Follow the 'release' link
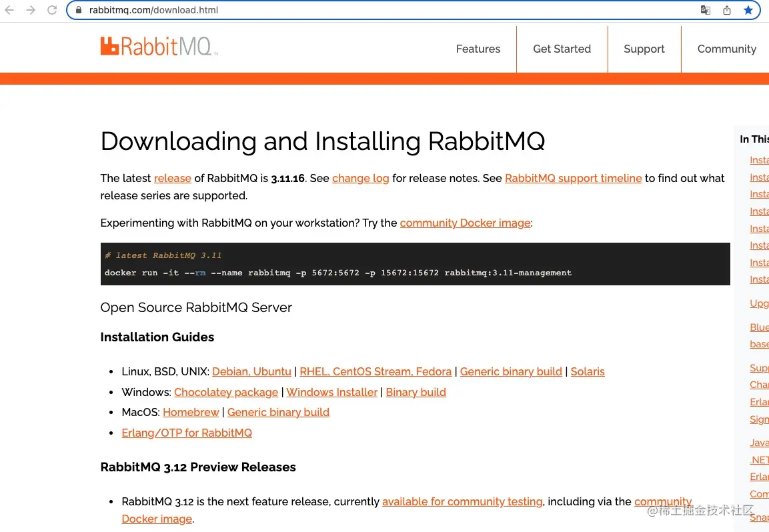 [x=173, y=179]
